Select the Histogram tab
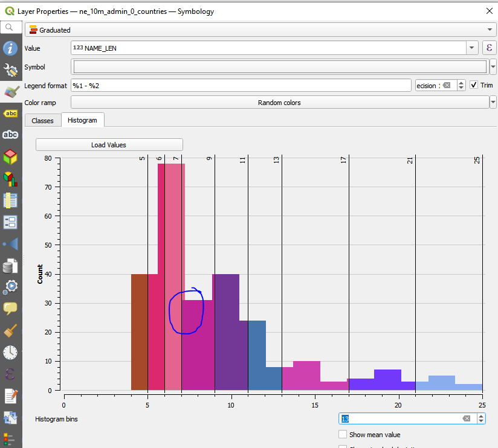This screenshot has width=498, height=448. [82, 120]
